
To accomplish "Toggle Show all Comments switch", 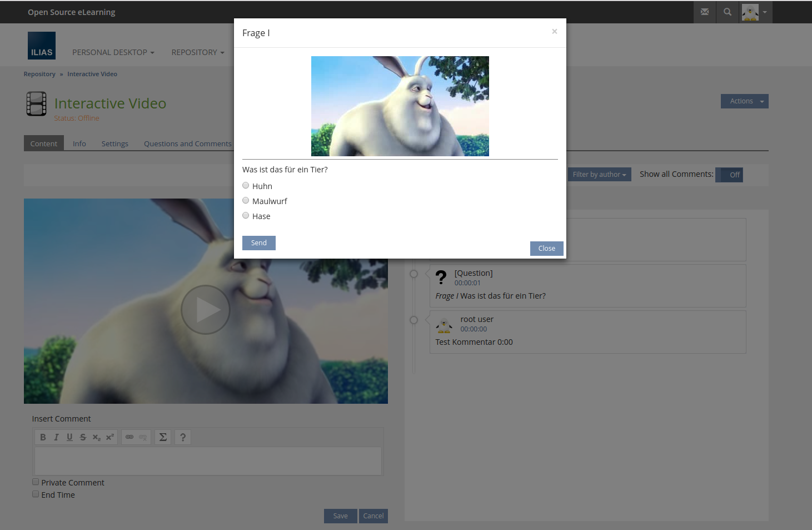I will [x=729, y=175].
